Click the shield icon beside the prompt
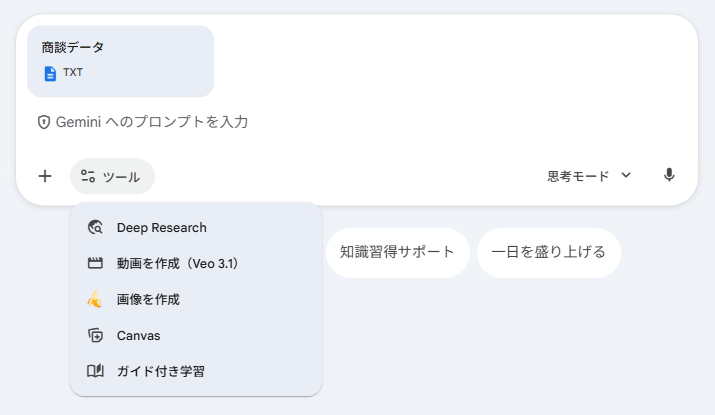The width and height of the screenshot is (715, 415). coord(44,122)
